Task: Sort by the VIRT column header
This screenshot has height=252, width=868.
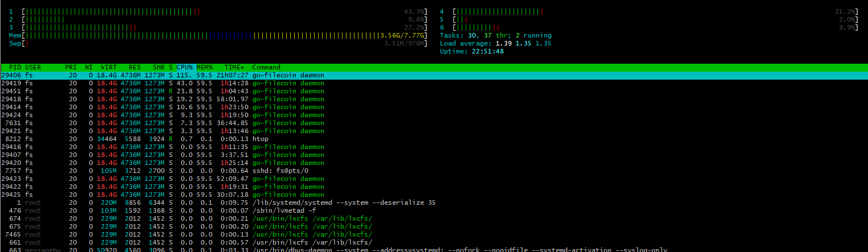Action: [109, 67]
